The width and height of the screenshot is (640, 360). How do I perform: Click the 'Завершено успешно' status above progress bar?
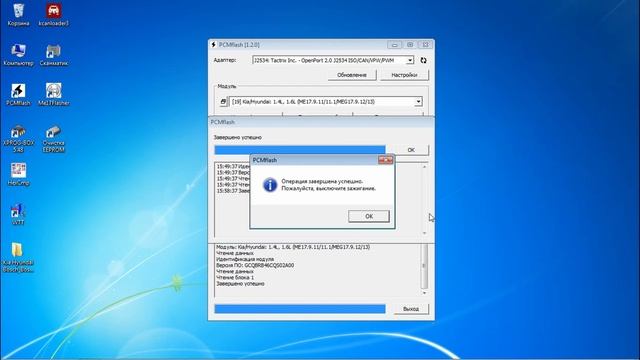point(238,138)
